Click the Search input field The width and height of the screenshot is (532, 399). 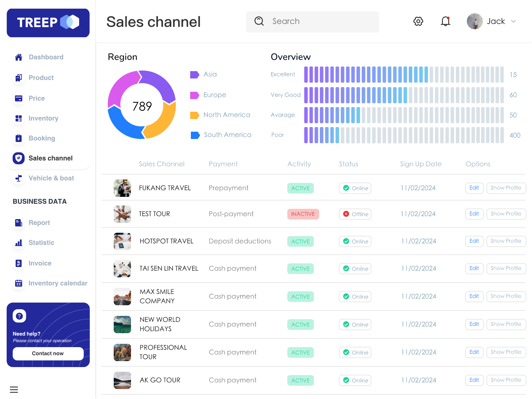313,22
